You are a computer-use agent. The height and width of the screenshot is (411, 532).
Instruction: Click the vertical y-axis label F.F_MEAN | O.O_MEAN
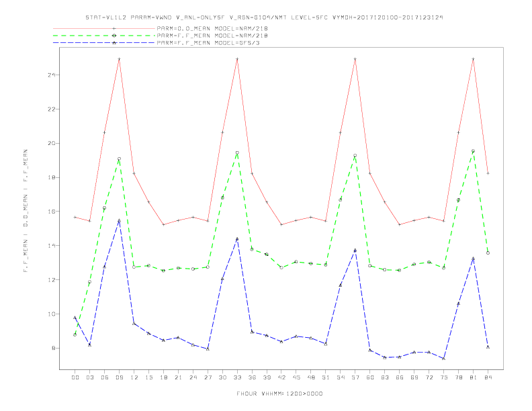coord(26,211)
